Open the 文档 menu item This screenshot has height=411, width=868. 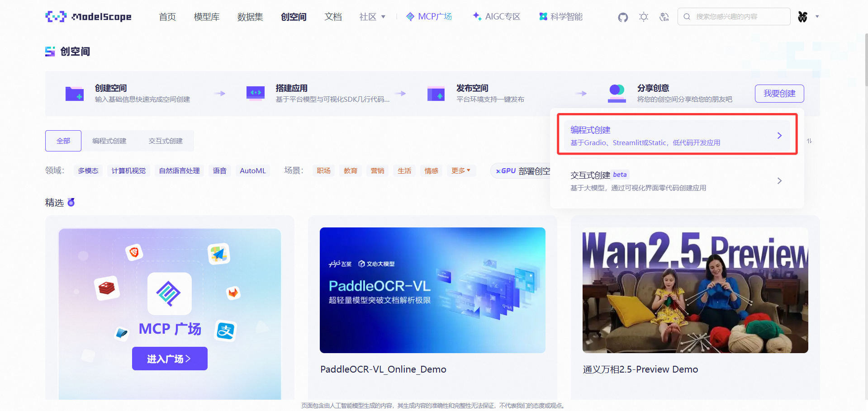pos(333,17)
